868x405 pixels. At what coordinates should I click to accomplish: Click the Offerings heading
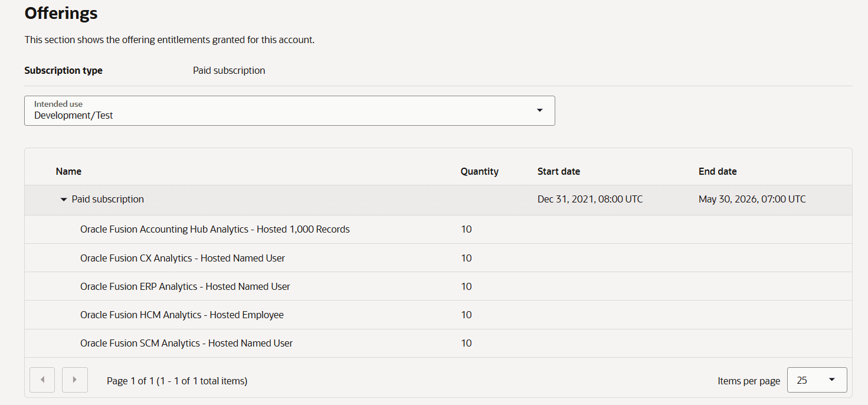pyautogui.click(x=60, y=13)
